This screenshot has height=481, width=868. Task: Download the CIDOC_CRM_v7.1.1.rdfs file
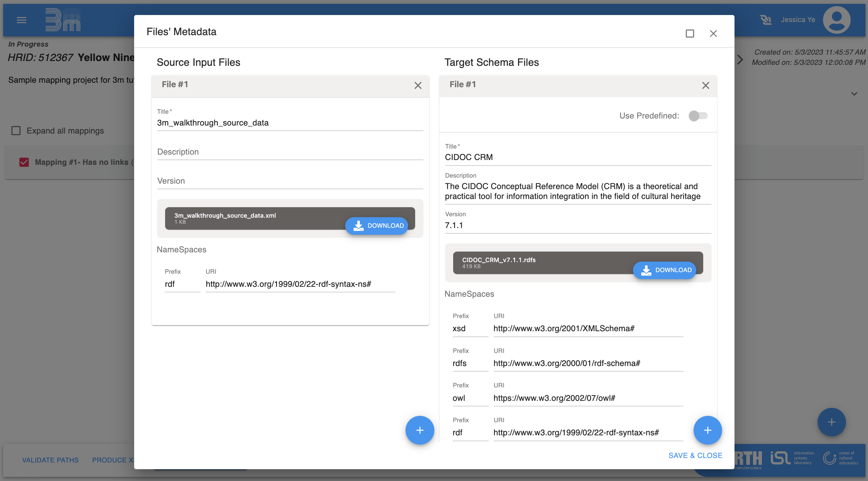(x=665, y=270)
